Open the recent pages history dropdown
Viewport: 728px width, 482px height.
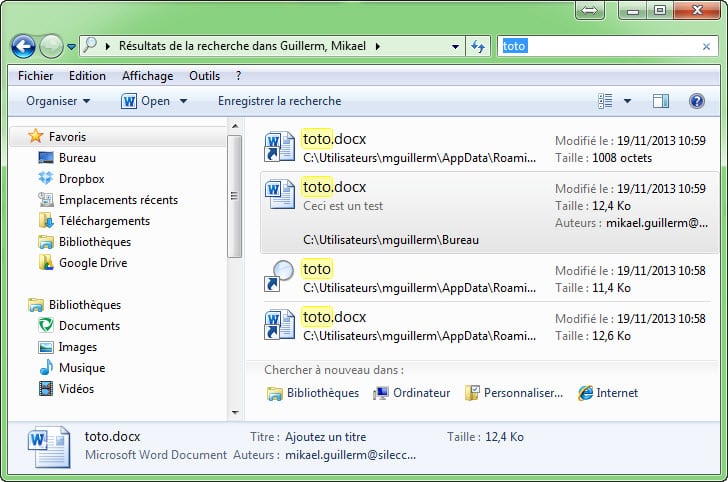pyautogui.click(x=71, y=47)
